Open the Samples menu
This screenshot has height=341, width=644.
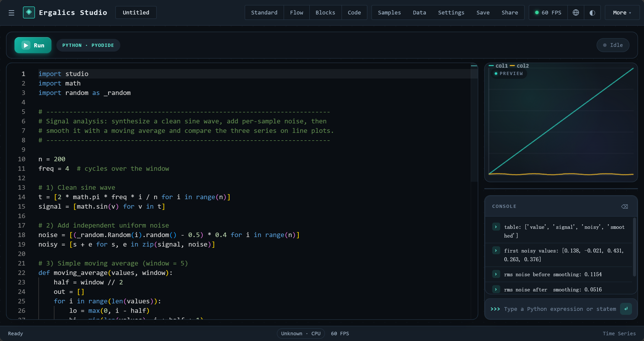click(389, 12)
